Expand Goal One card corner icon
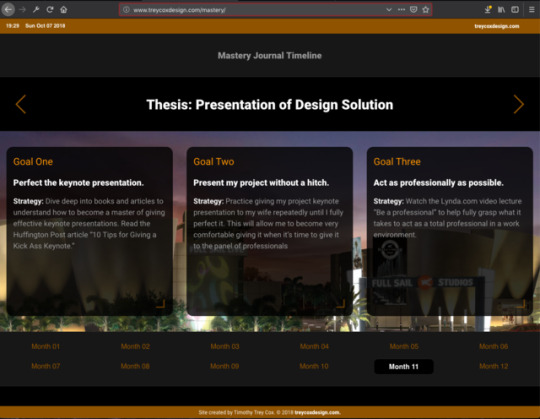This screenshot has height=419, width=540. 161,303
